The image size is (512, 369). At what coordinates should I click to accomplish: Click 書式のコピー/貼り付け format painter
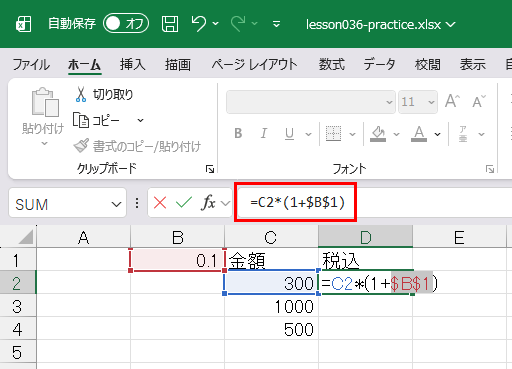[x=137, y=146]
